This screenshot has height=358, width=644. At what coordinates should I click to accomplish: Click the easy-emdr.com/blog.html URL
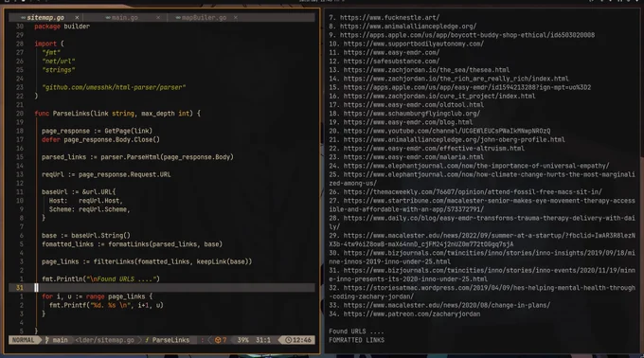[x=408, y=122]
